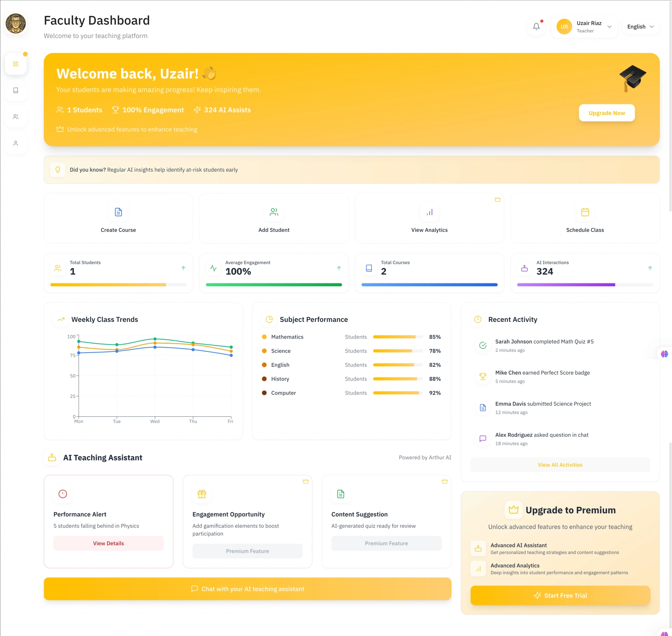This screenshot has width=672, height=636.
Task: Click the Schedule Class calendar icon
Action: point(585,212)
